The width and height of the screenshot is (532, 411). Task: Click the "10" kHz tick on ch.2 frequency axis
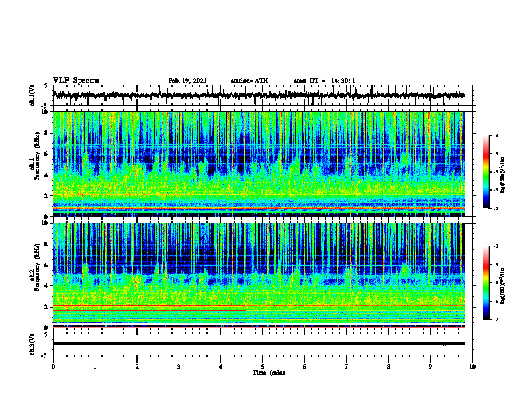pos(46,223)
